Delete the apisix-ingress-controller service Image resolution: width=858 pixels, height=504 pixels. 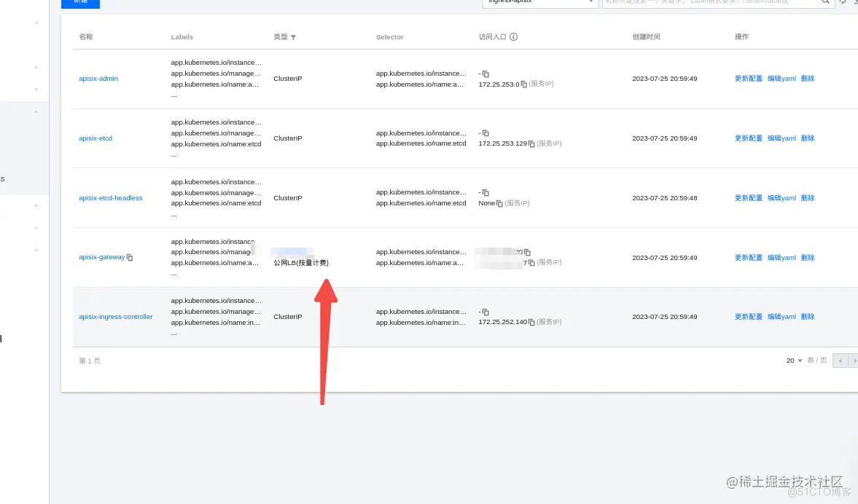click(808, 317)
